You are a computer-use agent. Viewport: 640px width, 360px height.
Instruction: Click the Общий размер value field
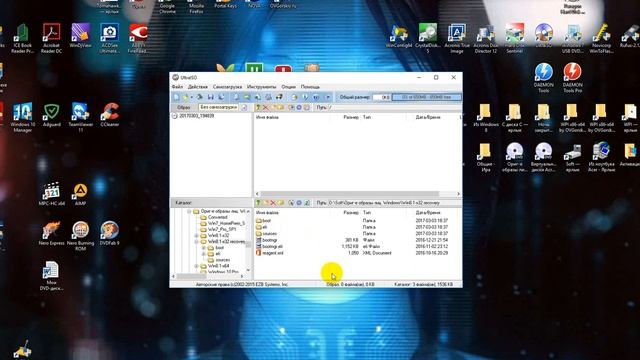(x=382, y=97)
